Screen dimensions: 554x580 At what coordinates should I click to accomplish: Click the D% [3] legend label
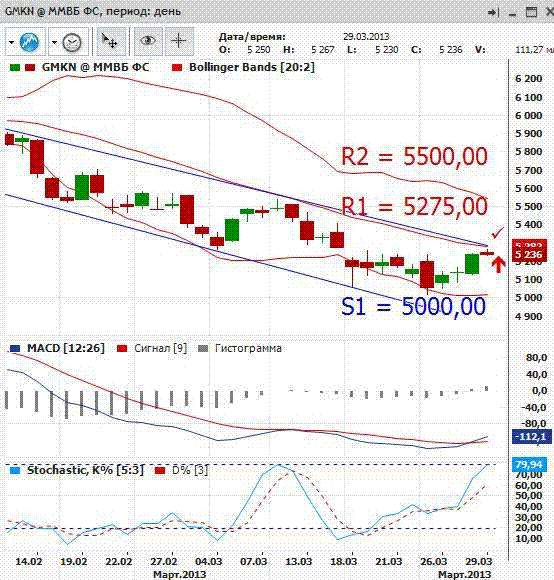[190, 470]
